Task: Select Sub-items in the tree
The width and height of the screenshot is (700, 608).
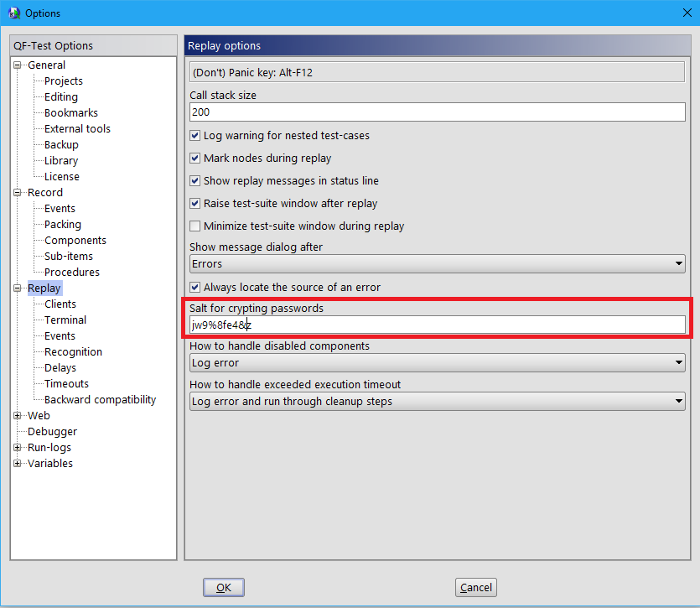Action: click(x=69, y=257)
